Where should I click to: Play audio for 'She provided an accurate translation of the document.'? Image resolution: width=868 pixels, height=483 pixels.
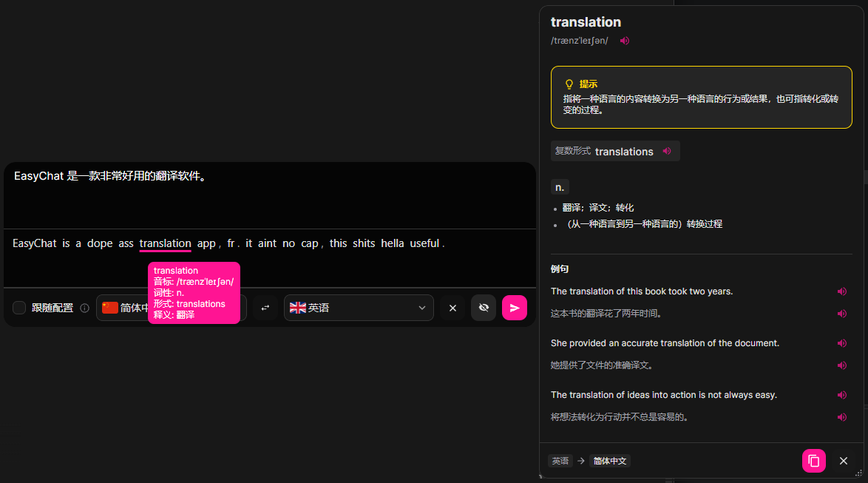[x=842, y=343]
